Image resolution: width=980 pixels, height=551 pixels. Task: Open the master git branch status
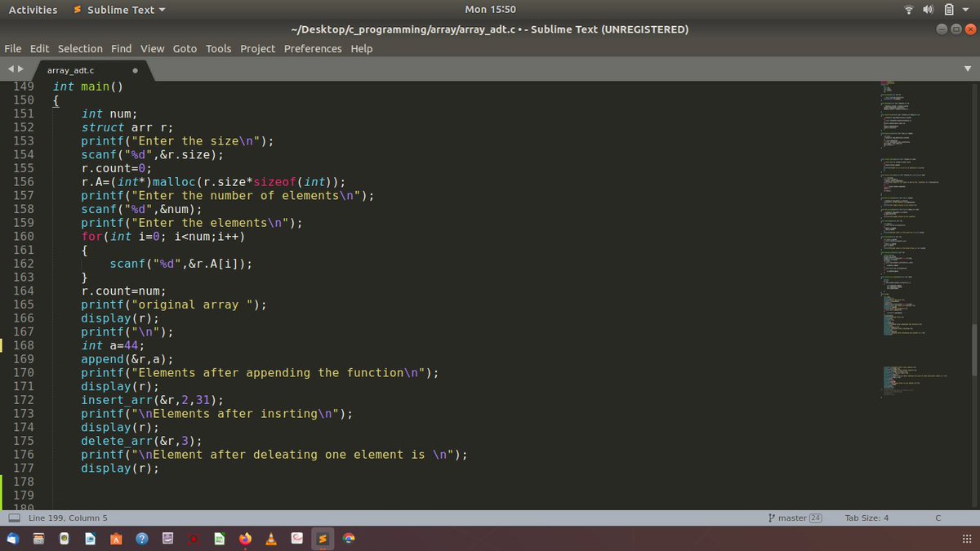click(x=787, y=518)
